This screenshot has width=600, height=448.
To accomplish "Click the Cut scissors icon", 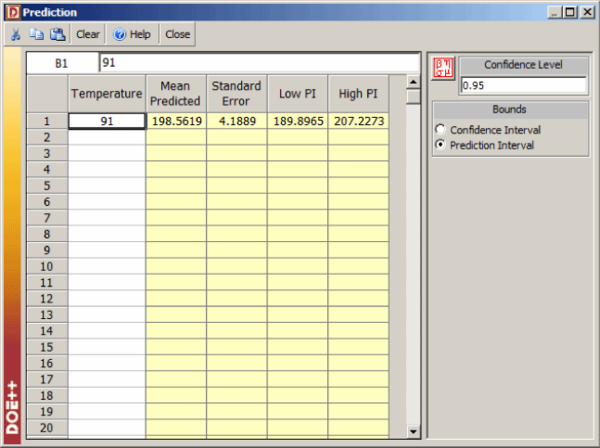I will (15, 34).
